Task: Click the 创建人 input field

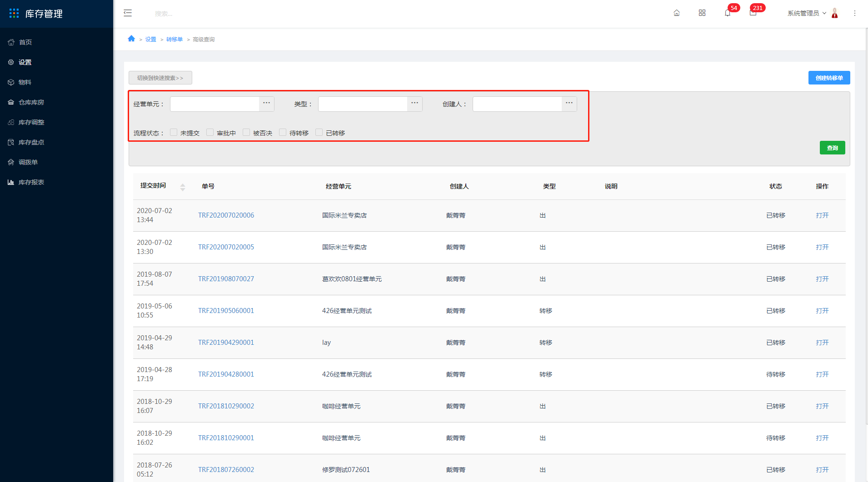Action: (x=517, y=104)
